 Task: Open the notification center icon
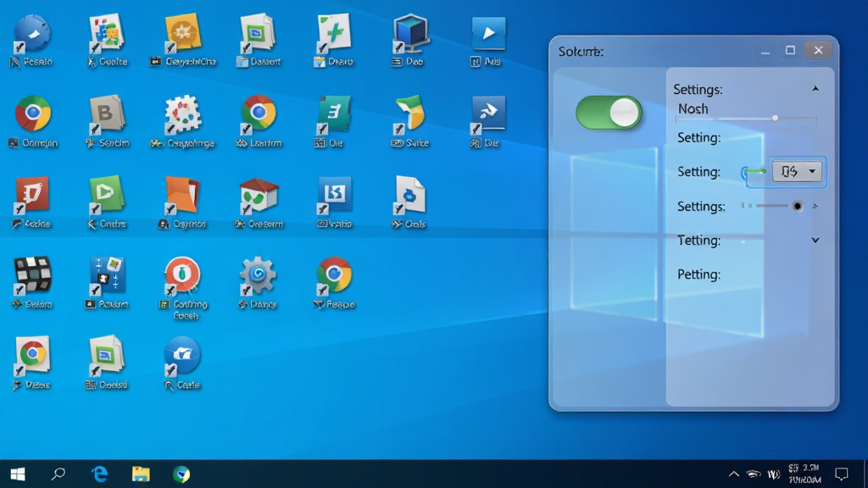[842, 474]
